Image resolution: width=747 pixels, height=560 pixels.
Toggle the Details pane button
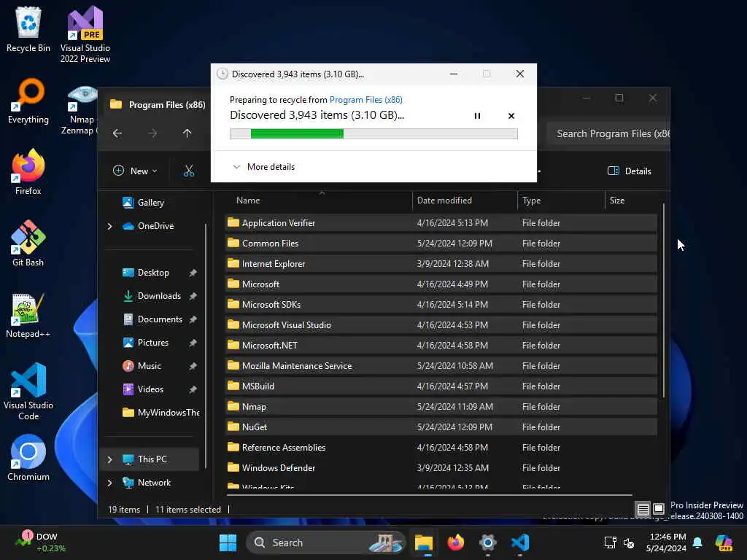tap(630, 171)
